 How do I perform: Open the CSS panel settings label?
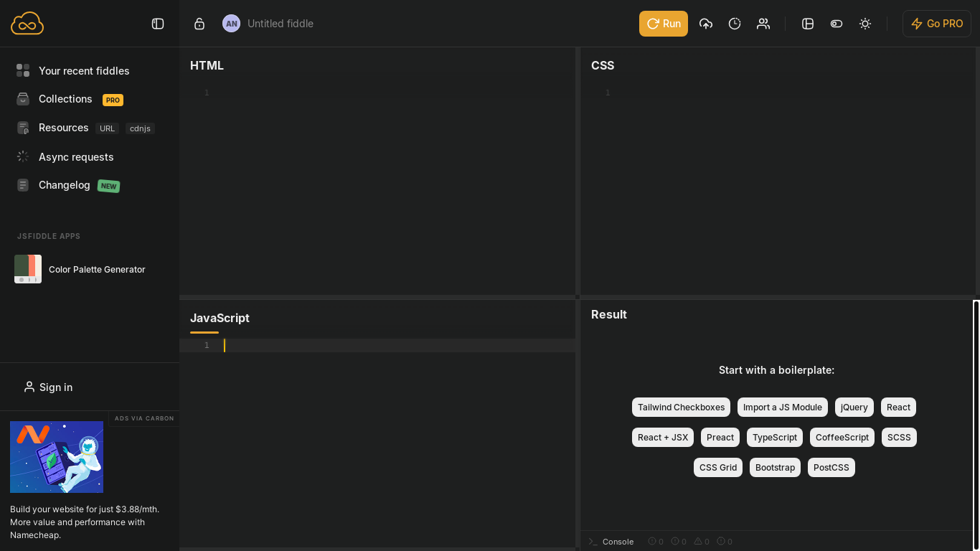point(603,65)
